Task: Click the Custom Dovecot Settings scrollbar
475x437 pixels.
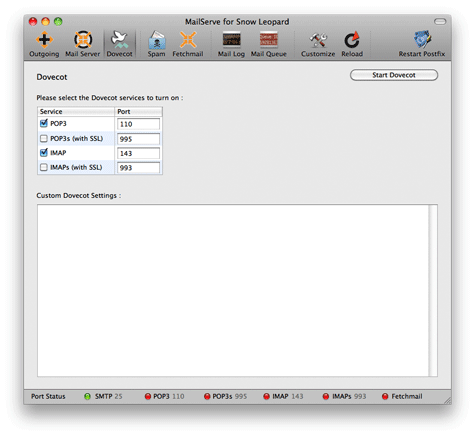Action: pyautogui.click(x=433, y=291)
